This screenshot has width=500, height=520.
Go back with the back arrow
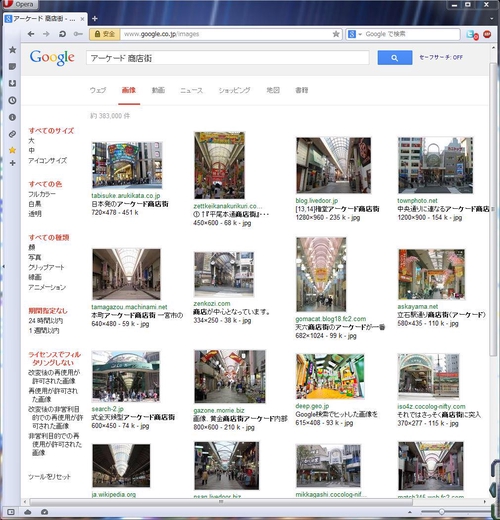tap(31, 34)
